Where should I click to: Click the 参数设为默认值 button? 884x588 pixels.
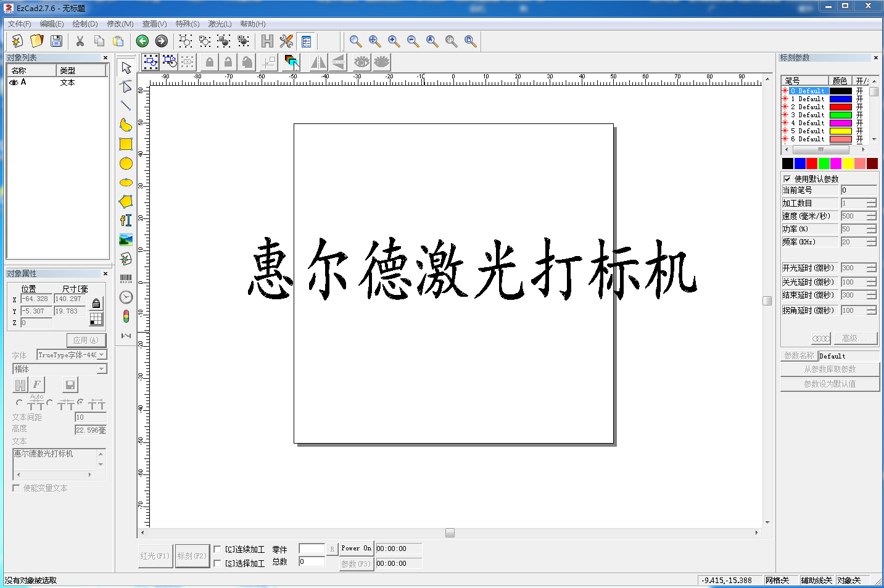click(x=830, y=384)
